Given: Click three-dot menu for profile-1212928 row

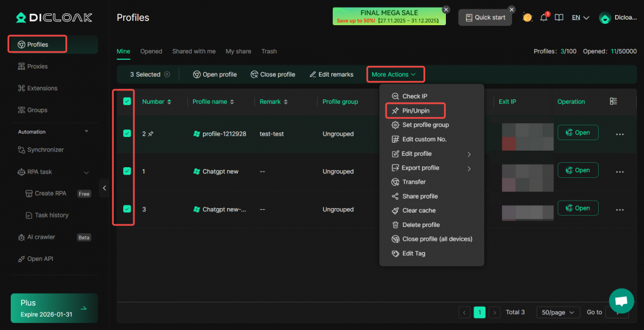Looking at the screenshot, I should coord(619,134).
